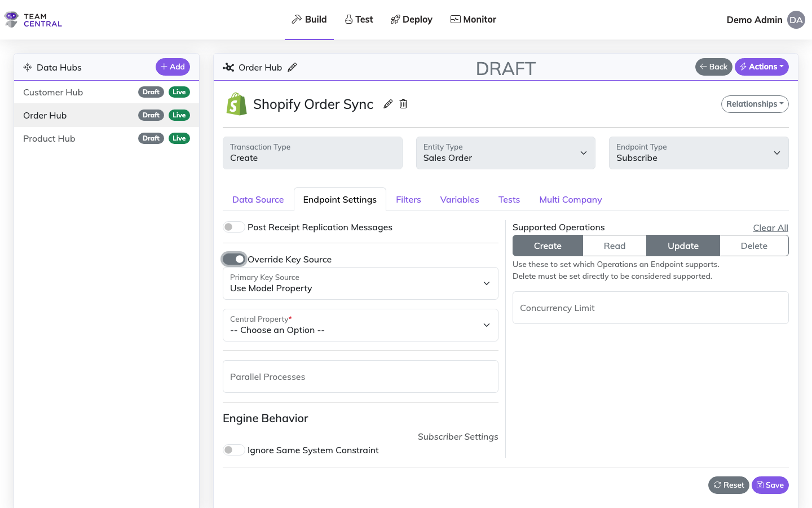Screen dimensions: 812x508
Task: Enable Post Receipt Replication Messages
Action: 233,227
